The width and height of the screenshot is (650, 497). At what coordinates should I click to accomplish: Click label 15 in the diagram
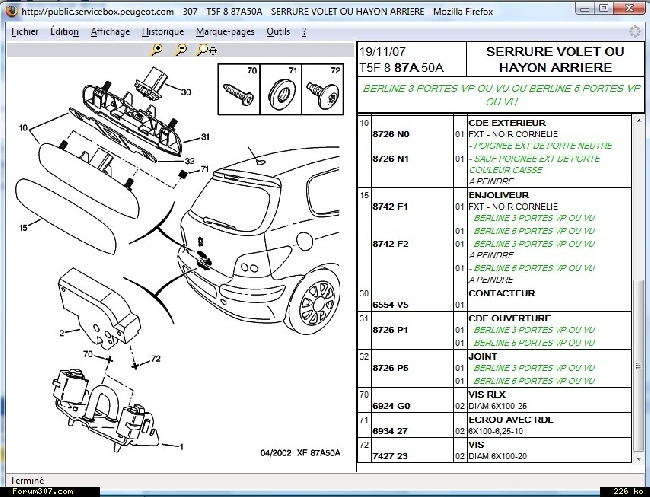(23, 228)
